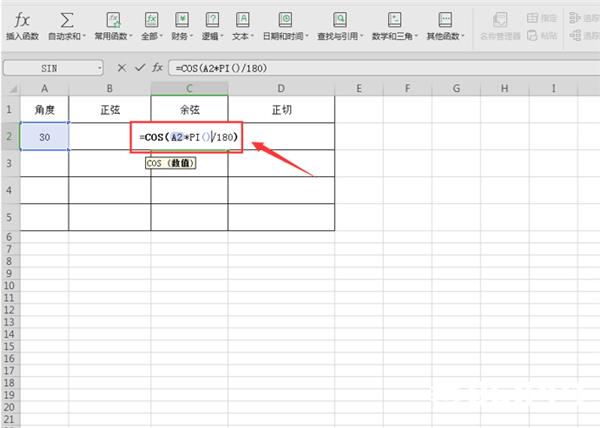The height and width of the screenshot is (428, 600).
Task: Open the Logical (逻辑) functions icon
Action: pos(212,20)
